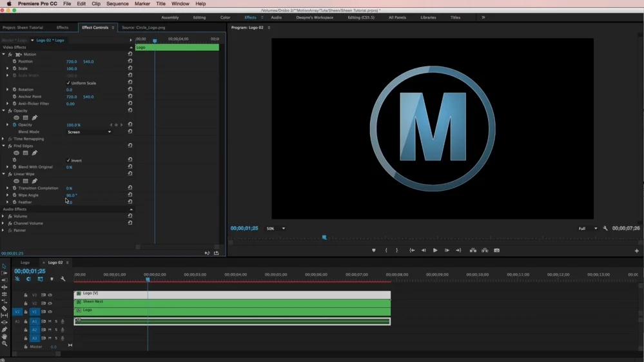Disable the Invert checkbox in Find Edges
Screen dimensions: 644x362
[68, 160]
